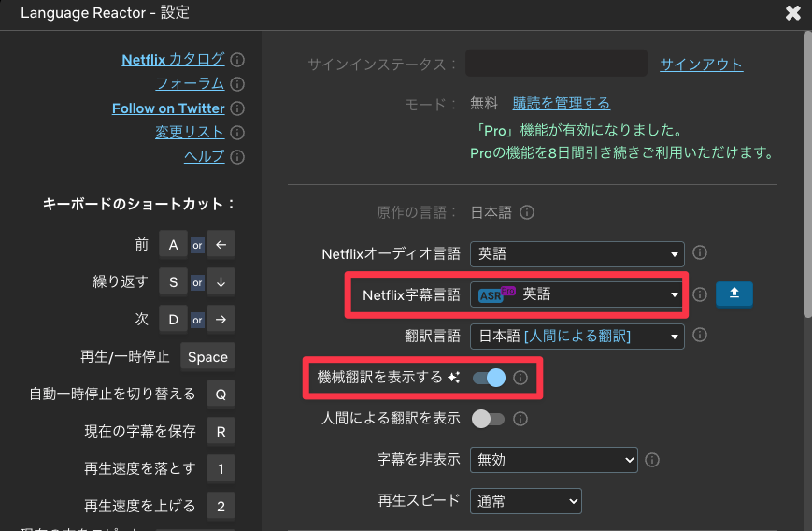
Task: Click the down arrow key for 繰り返す
Action: click(x=221, y=281)
